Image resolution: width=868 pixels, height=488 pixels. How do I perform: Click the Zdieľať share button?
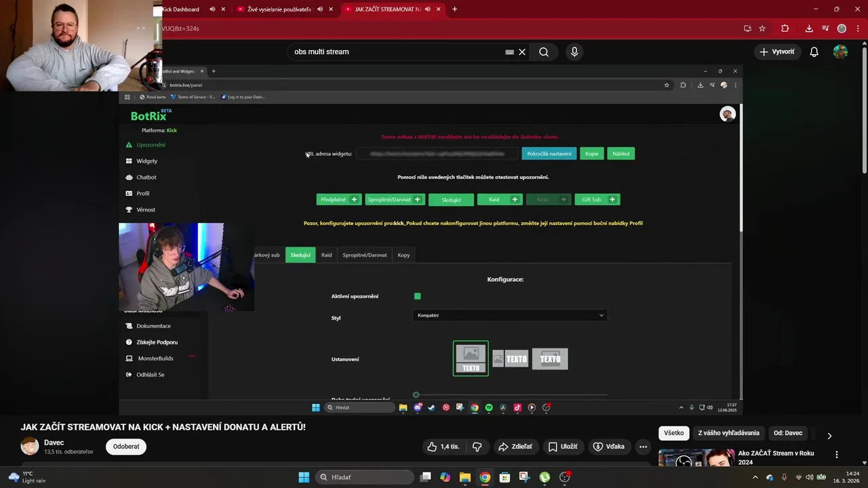pos(515,447)
